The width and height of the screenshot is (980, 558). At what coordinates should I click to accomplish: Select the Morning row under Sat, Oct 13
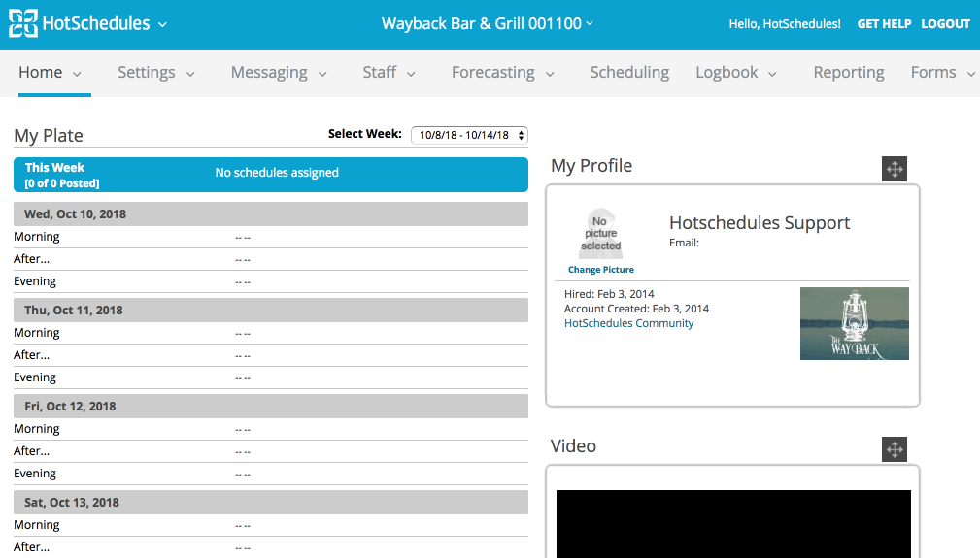271,526
